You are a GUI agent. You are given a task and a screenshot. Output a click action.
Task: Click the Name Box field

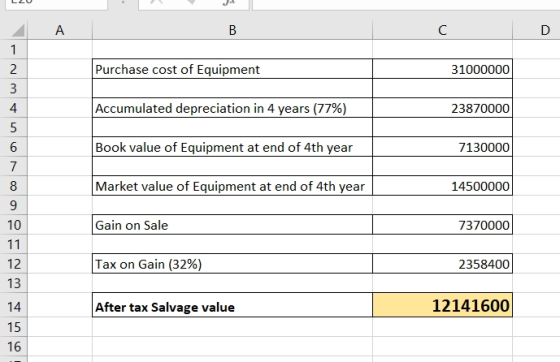[x=56, y=4]
